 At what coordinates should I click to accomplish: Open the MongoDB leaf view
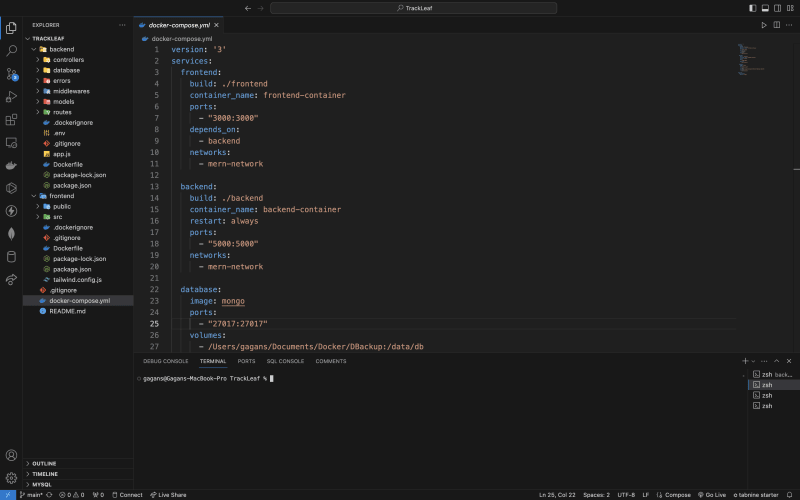coord(11,234)
